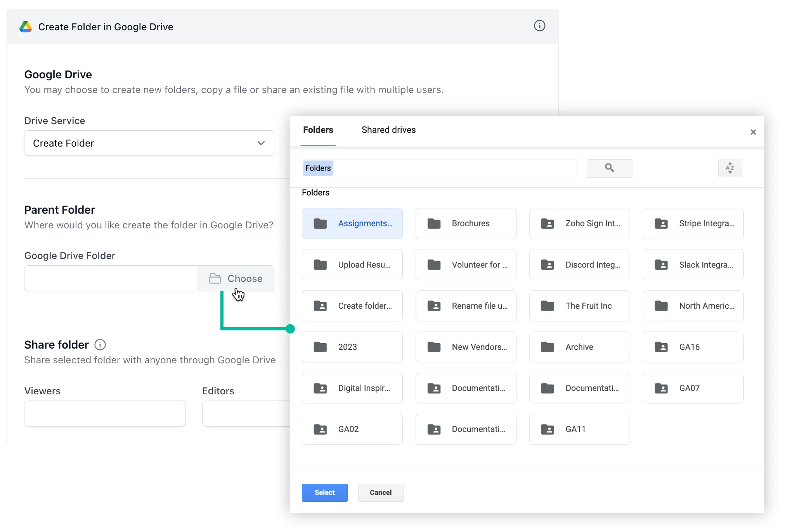The height and width of the screenshot is (532, 790).
Task: Open the info icon top right of header
Action: tap(539, 26)
